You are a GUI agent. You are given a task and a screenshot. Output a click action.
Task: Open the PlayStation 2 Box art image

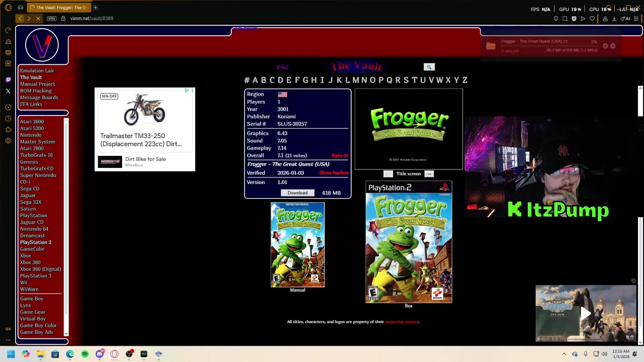409,242
